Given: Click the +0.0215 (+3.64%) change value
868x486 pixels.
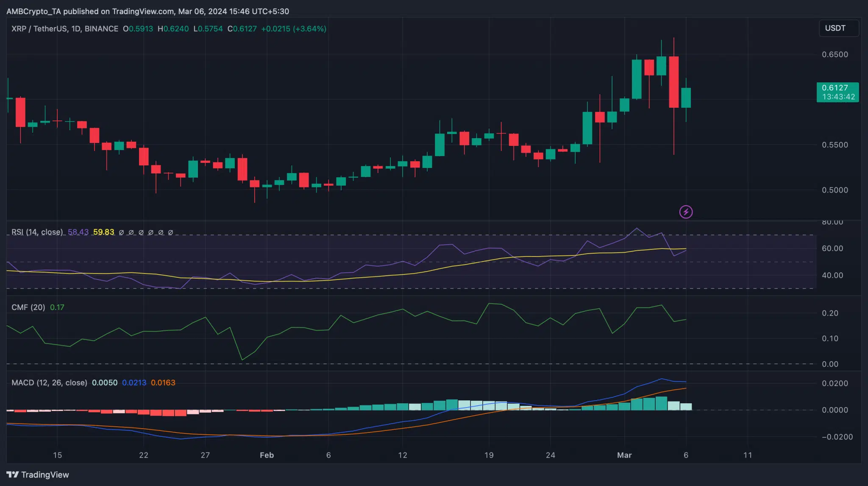Looking at the screenshot, I should pos(294,29).
